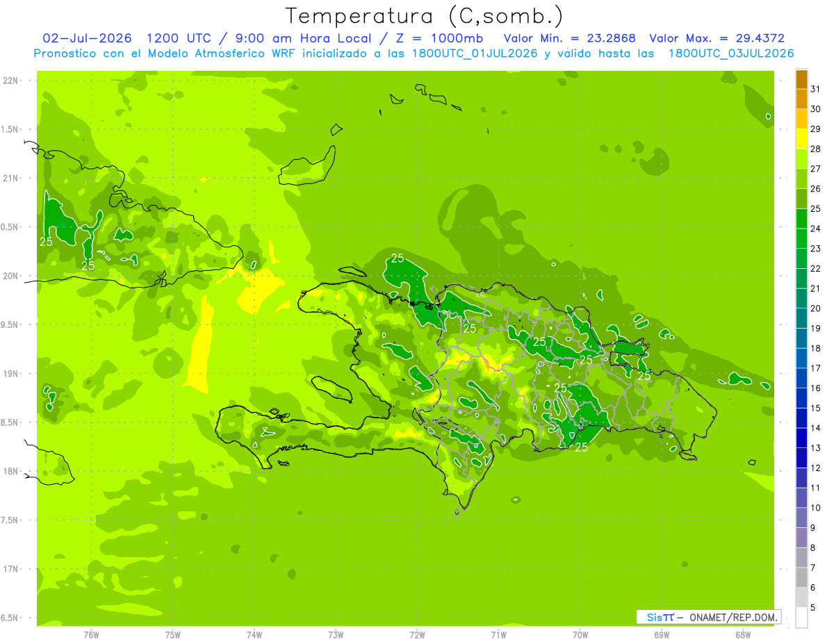
Task: Click the orange 31 degree color swatch
Action: coord(801,80)
